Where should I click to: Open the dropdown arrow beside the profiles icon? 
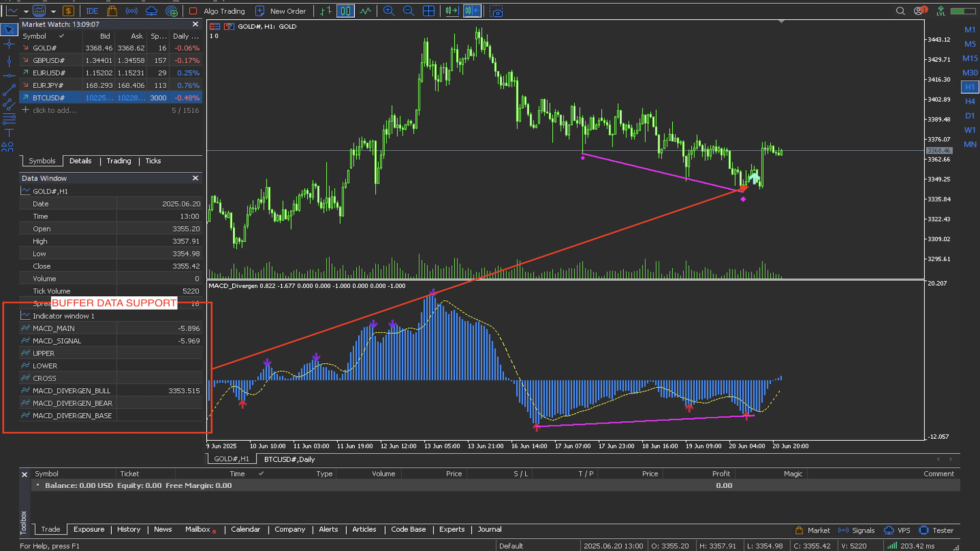tap(53, 11)
